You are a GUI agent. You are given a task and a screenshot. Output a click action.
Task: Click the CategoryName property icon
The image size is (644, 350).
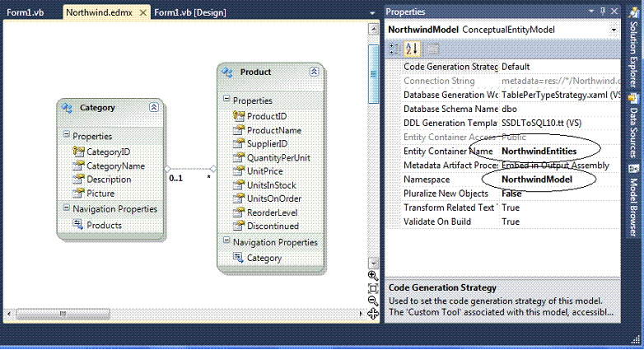[x=78, y=166]
